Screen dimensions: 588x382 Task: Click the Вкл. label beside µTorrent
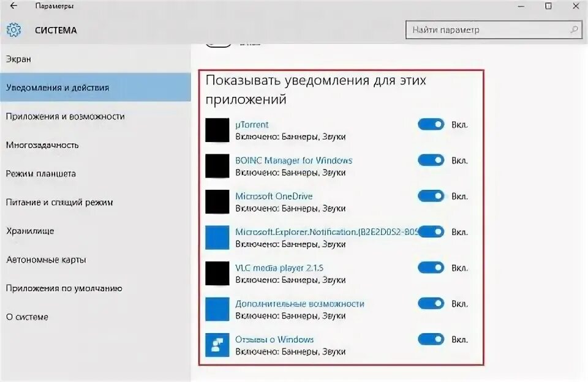click(x=459, y=125)
